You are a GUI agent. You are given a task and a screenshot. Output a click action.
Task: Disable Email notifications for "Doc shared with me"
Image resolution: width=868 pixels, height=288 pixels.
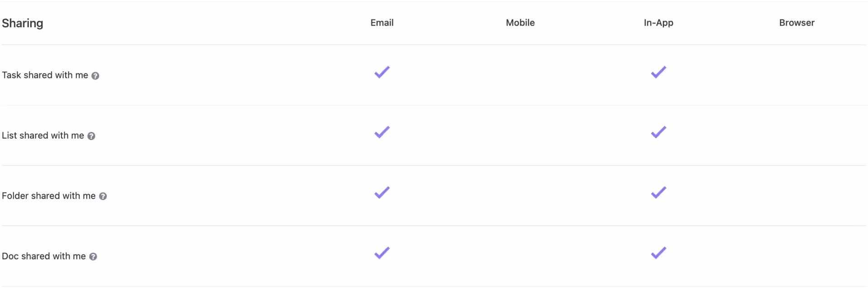pyautogui.click(x=382, y=253)
